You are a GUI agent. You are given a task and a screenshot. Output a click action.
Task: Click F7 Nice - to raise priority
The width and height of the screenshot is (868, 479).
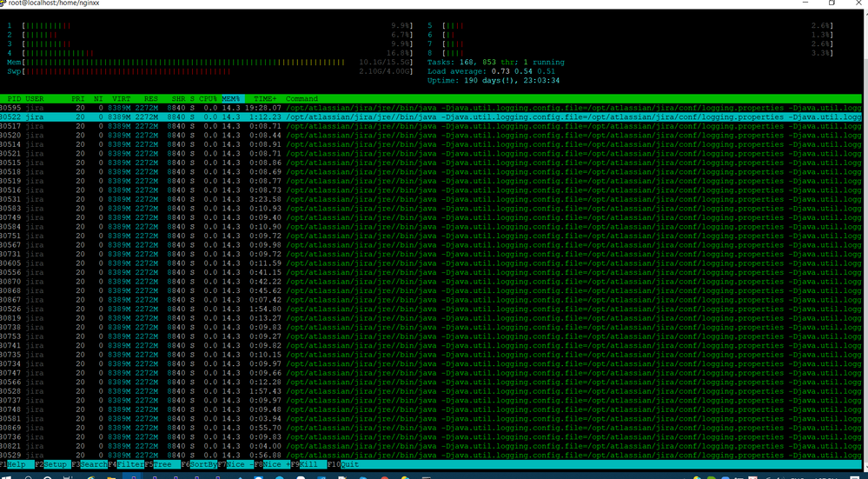click(235, 464)
